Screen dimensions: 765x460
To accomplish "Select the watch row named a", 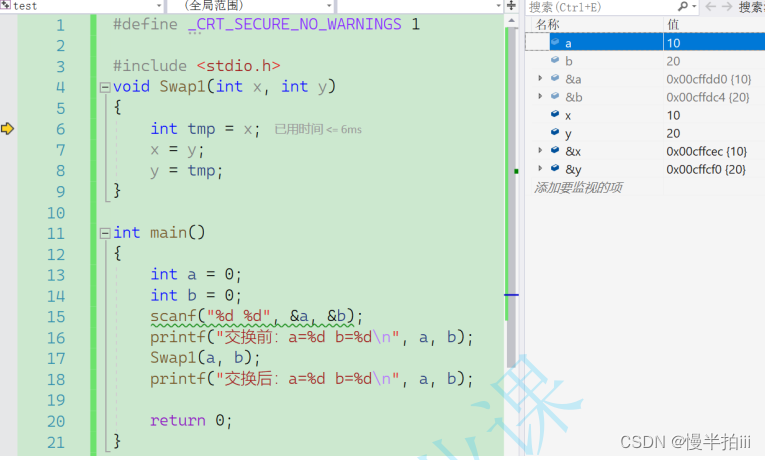I will (x=645, y=43).
